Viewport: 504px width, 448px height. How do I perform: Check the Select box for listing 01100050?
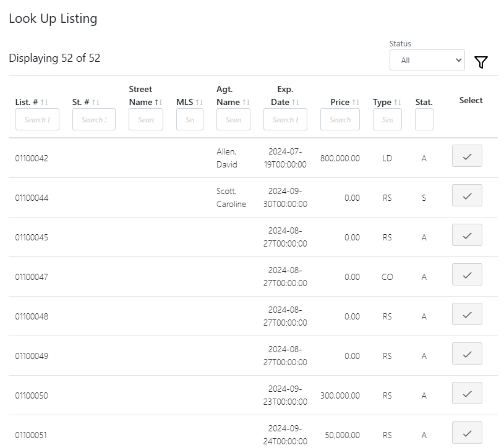click(467, 393)
